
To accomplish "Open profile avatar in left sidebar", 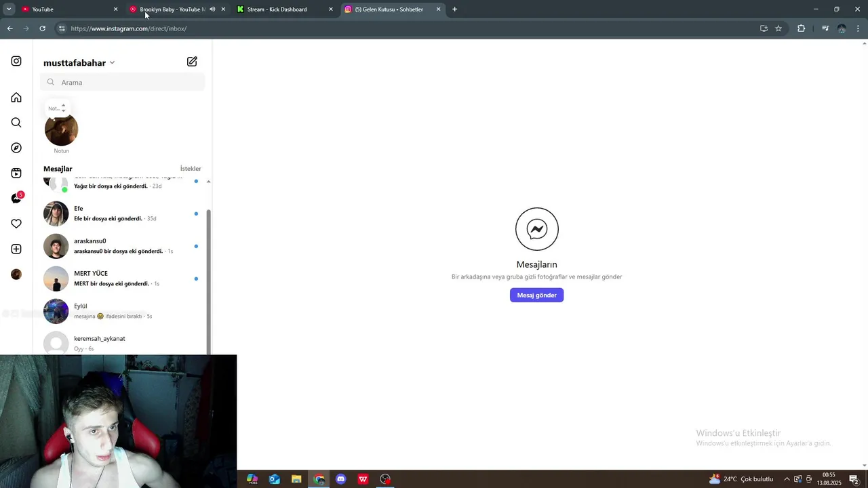I will (x=16, y=274).
